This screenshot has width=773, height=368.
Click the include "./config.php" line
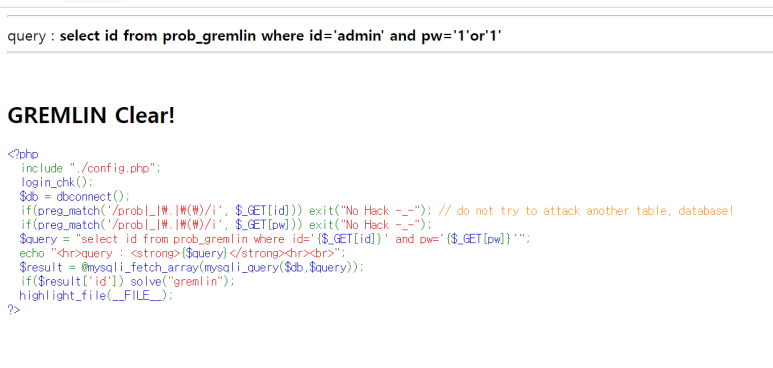click(91, 168)
